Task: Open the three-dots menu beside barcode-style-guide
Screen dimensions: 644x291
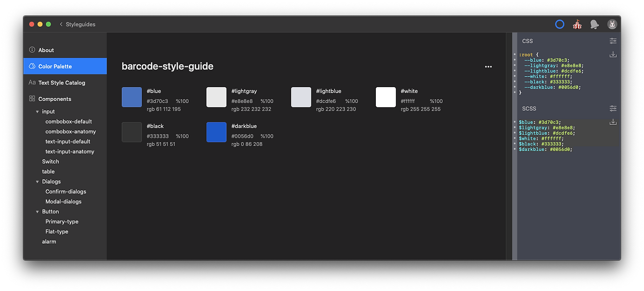Action: click(x=488, y=66)
